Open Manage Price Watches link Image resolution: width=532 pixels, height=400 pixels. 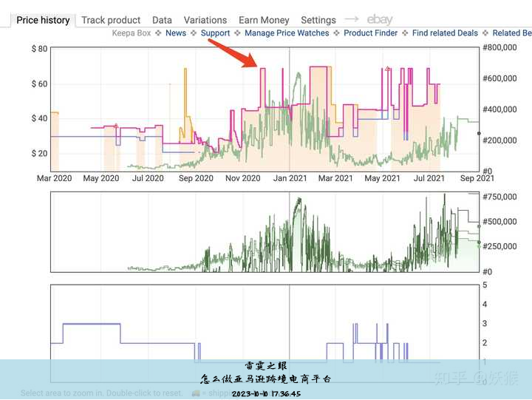[287, 33]
